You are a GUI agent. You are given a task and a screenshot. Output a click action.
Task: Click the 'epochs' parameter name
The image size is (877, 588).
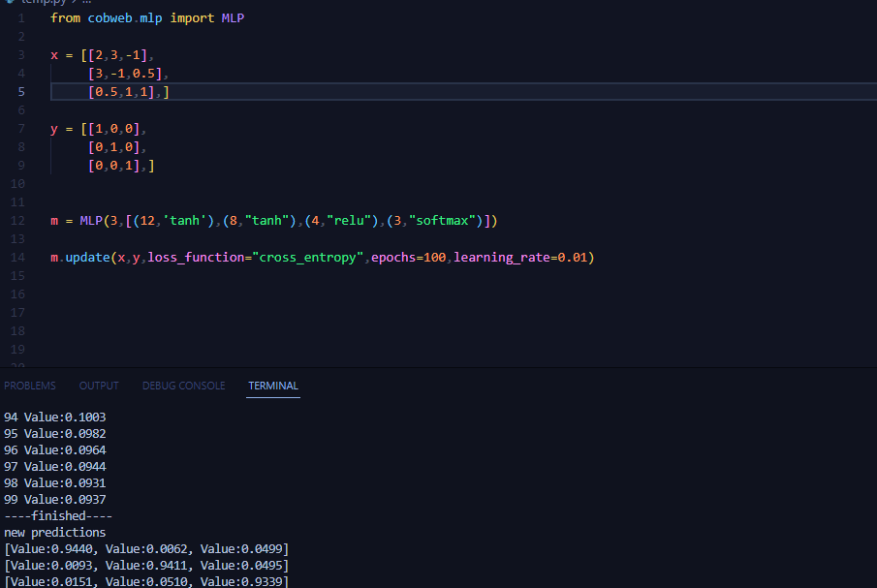pyautogui.click(x=393, y=257)
